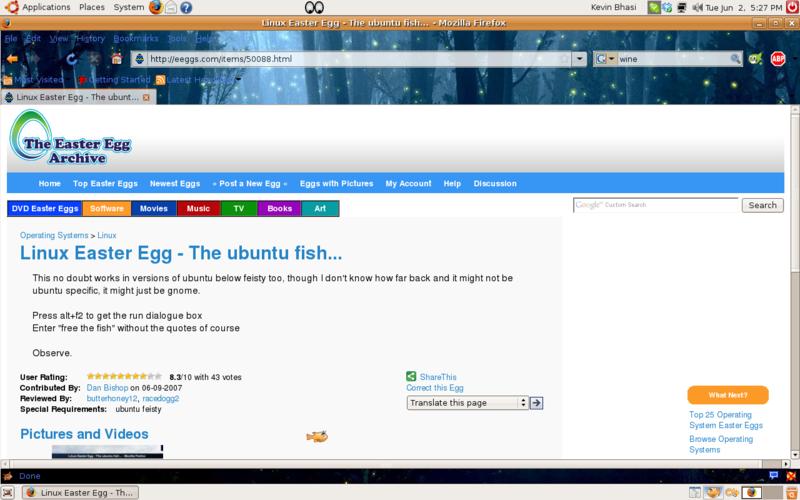The width and height of the screenshot is (800, 500).
Task: Select the Software category tab
Action: 106,209
